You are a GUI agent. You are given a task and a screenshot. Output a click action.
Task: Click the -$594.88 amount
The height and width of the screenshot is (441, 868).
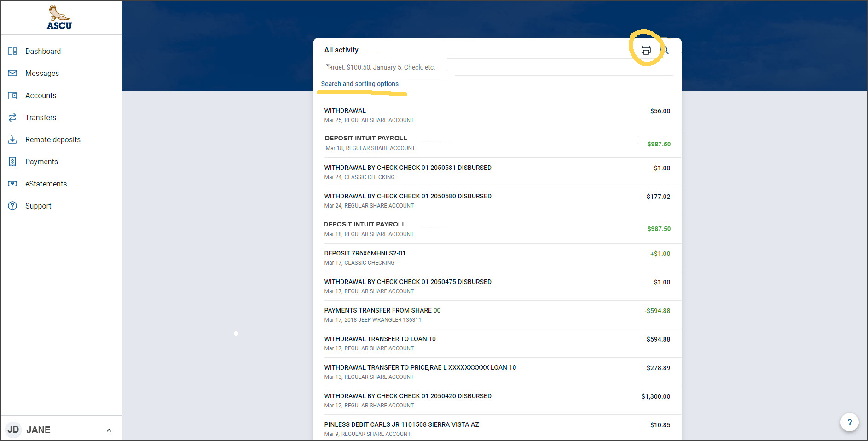657,311
